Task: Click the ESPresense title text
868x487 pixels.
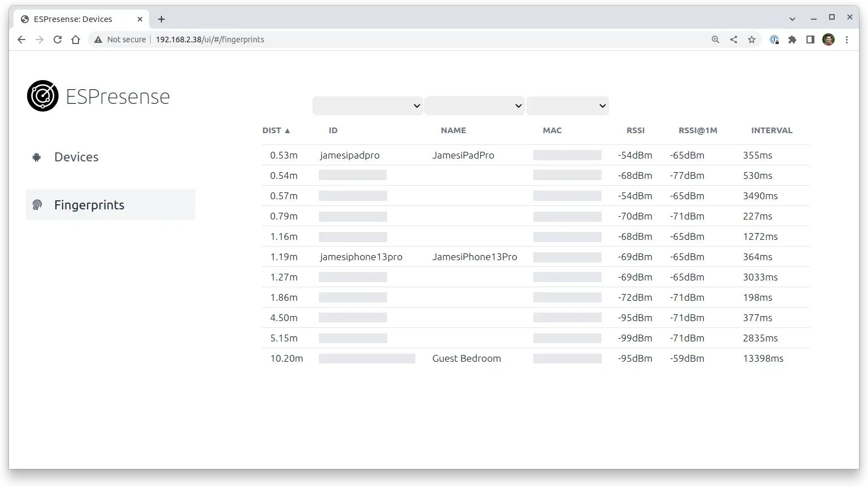Action: [x=117, y=96]
